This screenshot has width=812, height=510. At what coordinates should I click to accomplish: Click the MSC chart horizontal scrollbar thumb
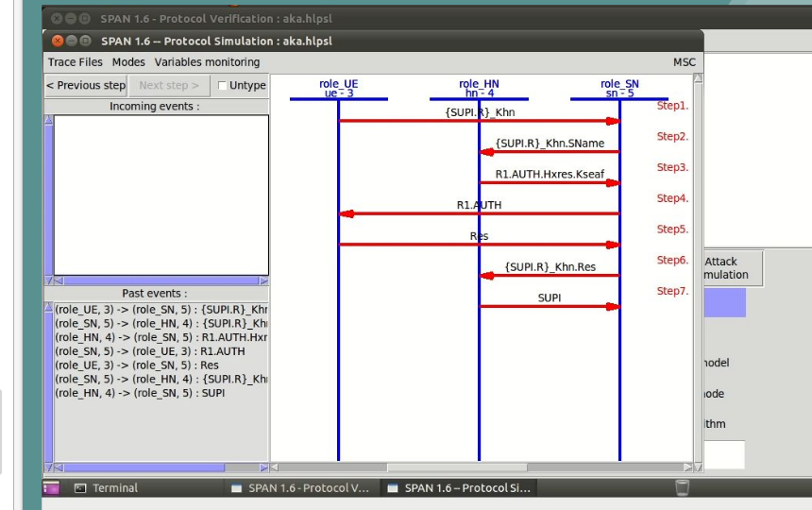457,467
